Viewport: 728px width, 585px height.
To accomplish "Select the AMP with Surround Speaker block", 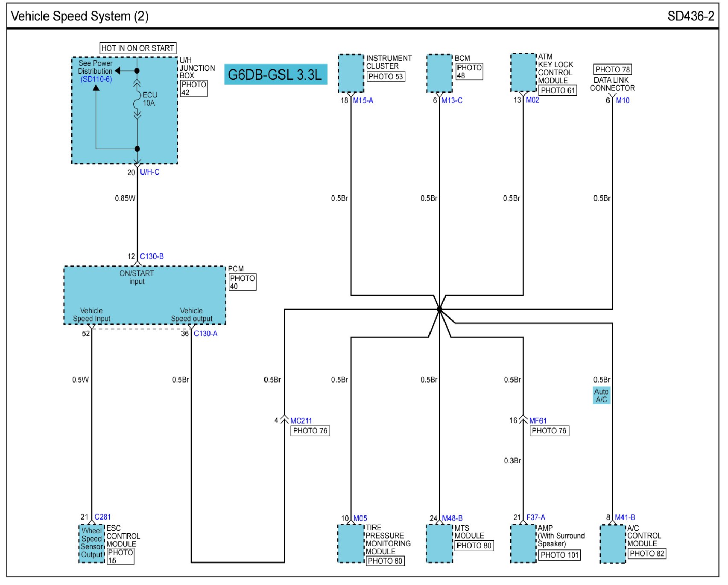I will click(x=523, y=544).
